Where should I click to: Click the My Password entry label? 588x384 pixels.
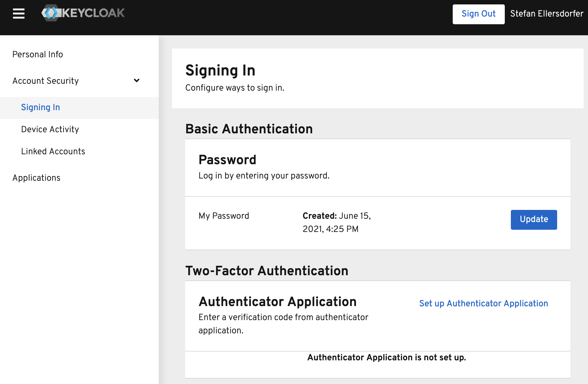pyautogui.click(x=224, y=216)
